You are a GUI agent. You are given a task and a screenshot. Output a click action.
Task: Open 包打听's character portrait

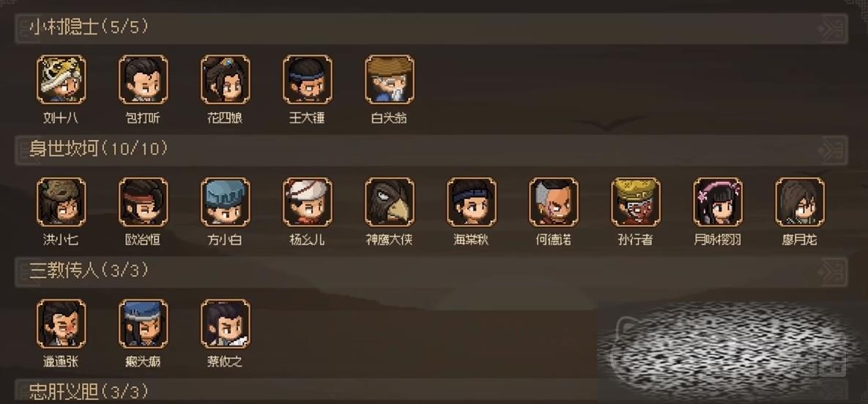click(143, 79)
